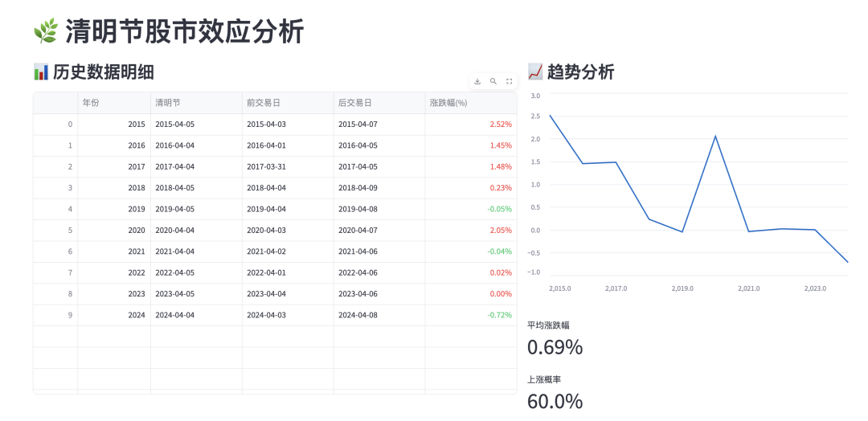
Task: Sort by the 涨跌幅(%) column header
Action: tap(471, 103)
